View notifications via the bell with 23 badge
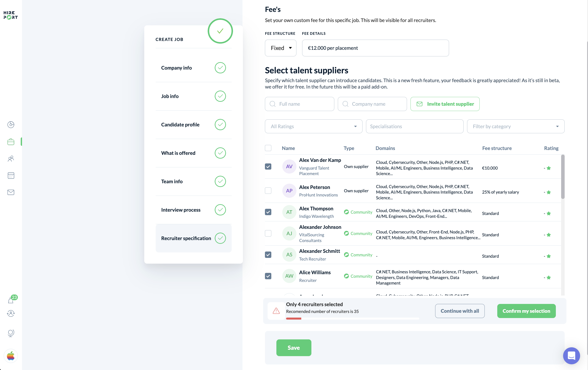 pos(11,300)
